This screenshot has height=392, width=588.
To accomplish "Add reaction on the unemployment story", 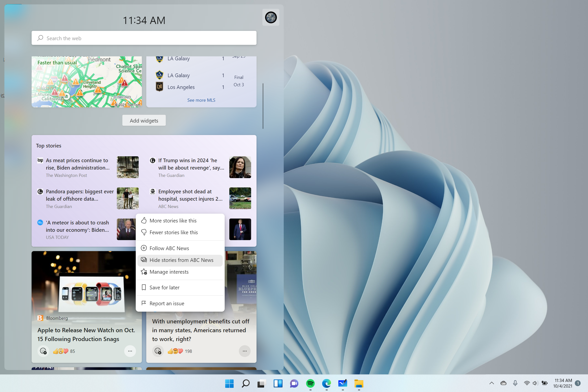I will pos(158,351).
